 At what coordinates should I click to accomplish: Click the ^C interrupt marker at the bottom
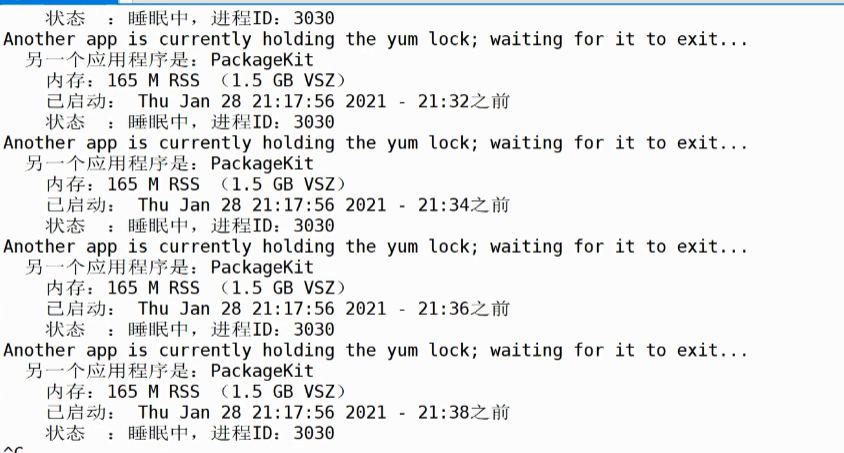(x=12, y=448)
